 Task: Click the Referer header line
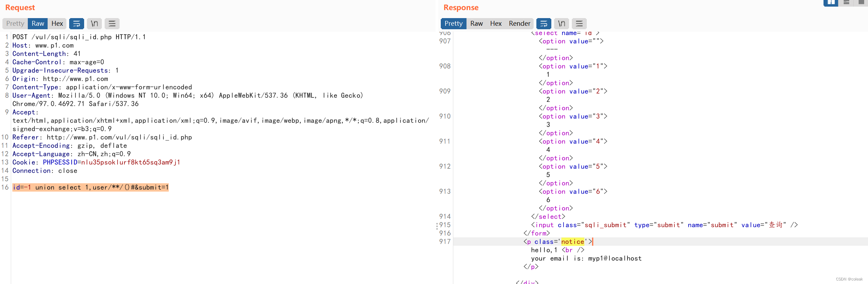pos(102,137)
